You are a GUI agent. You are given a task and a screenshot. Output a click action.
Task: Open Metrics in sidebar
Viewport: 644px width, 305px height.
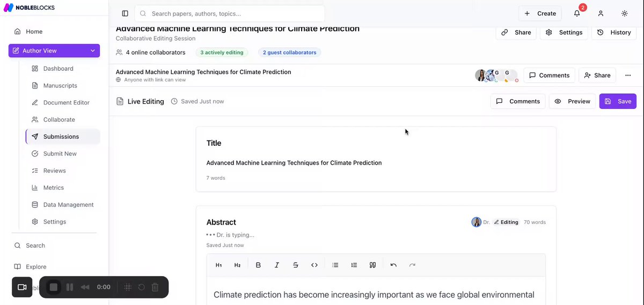click(x=54, y=188)
